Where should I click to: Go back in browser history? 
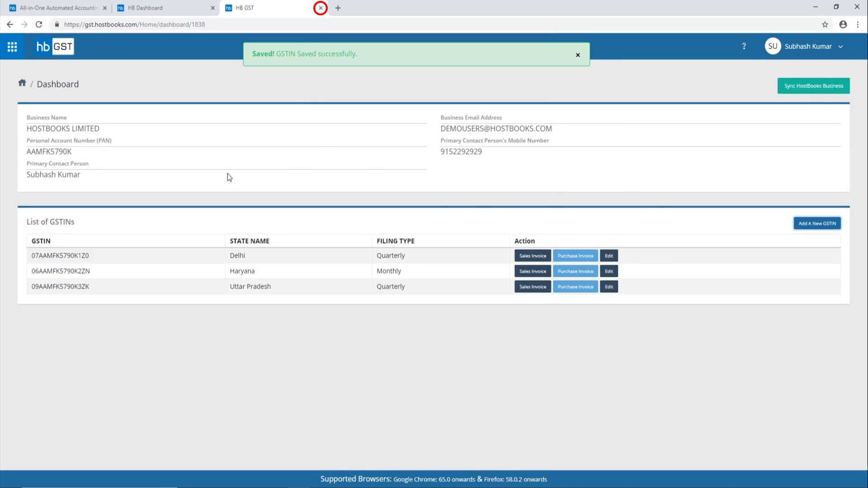coord(10,24)
